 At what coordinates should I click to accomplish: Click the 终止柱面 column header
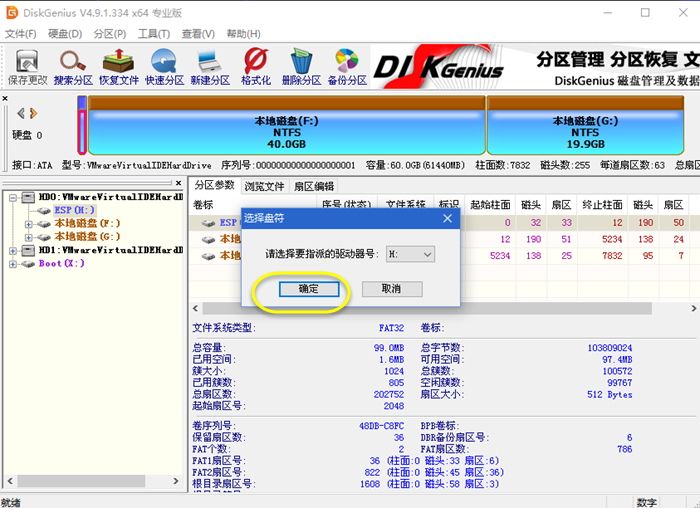(602, 205)
